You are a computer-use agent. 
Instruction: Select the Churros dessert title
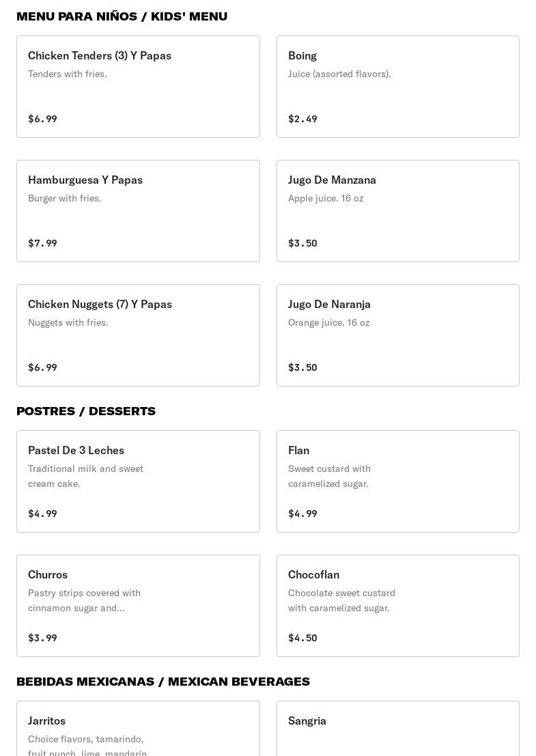pyautogui.click(x=48, y=575)
